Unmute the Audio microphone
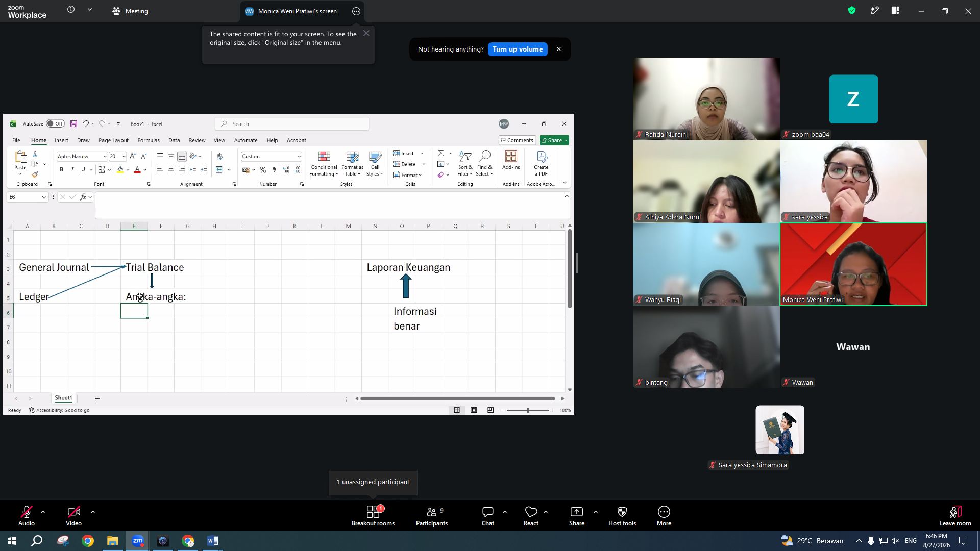980x551 pixels. pyautogui.click(x=27, y=515)
